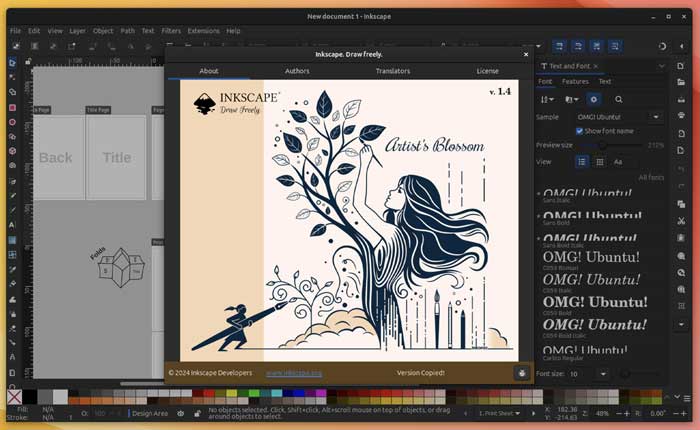Click Select All icon in top toolbar
The height and width of the screenshot is (430, 700).
16,46
